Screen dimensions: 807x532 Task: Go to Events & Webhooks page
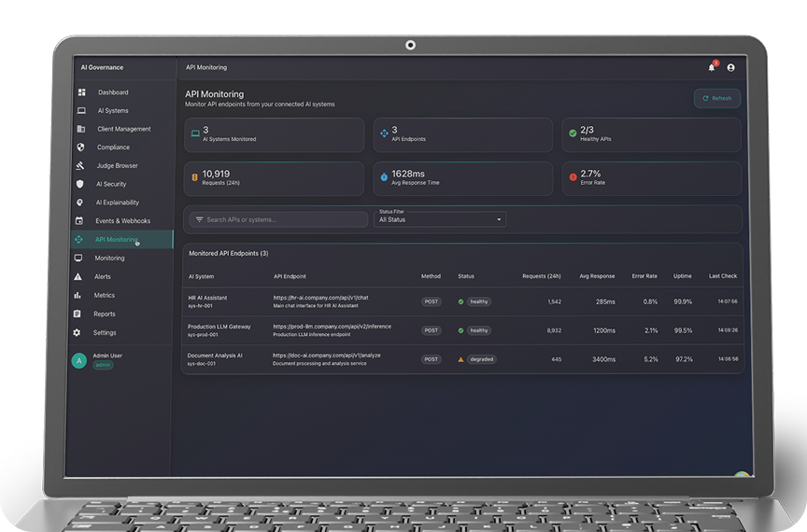122,221
